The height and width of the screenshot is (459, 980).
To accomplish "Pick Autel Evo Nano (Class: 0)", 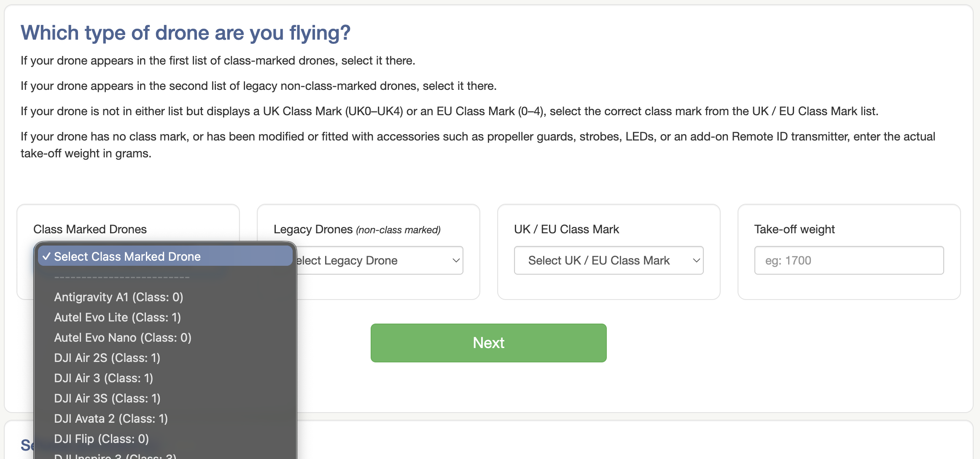I will [123, 337].
